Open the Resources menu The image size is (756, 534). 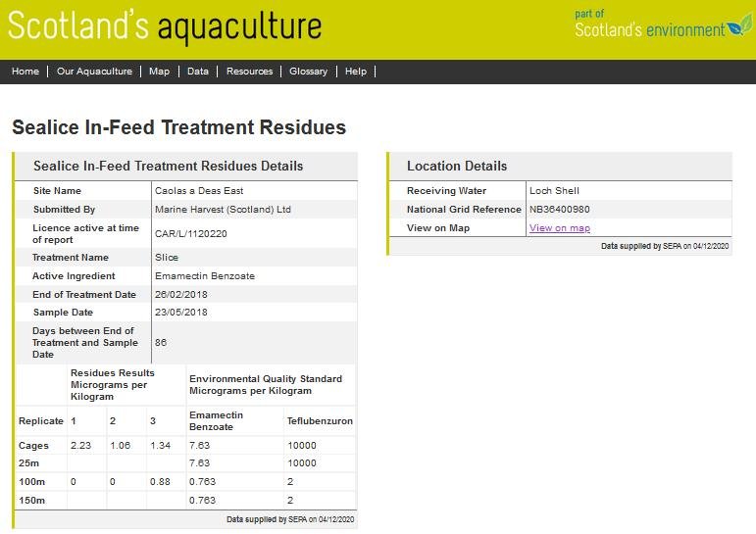point(249,72)
